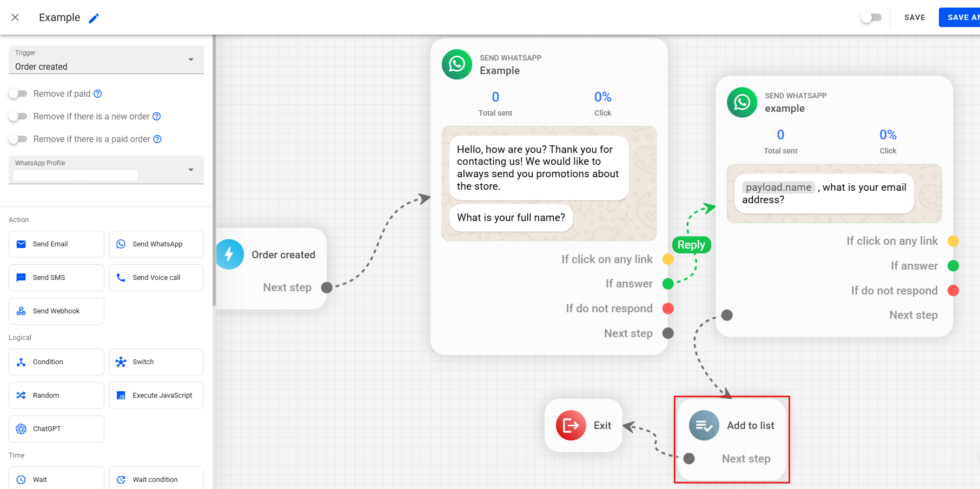Click the Order created lightning bolt icon
This screenshot has width=980, height=489.
229,254
